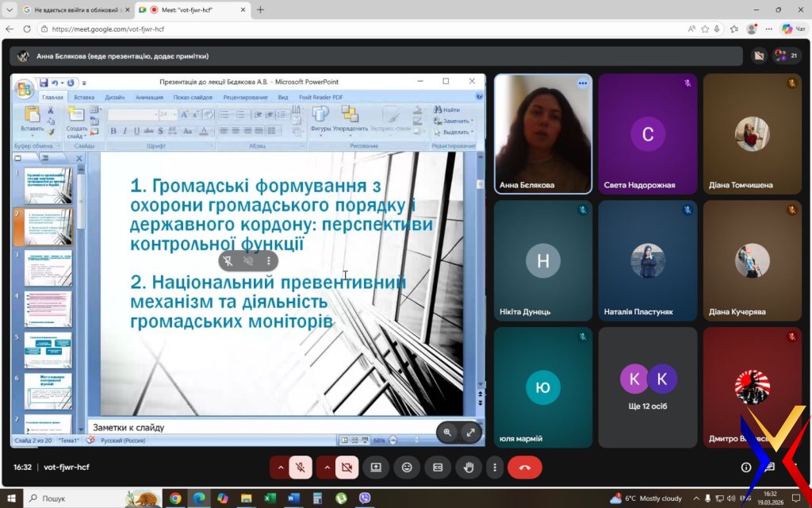
Task: Open video settings arrow beside camera
Action: coord(326,468)
